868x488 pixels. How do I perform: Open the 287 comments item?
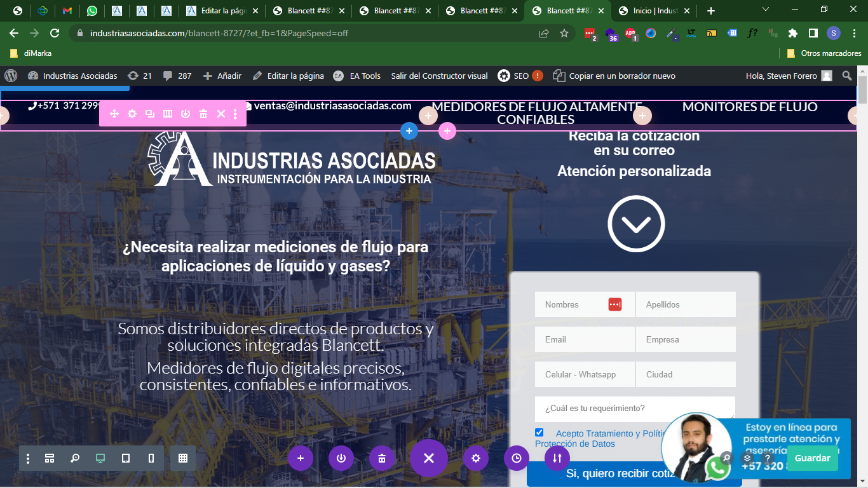(177, 76)
